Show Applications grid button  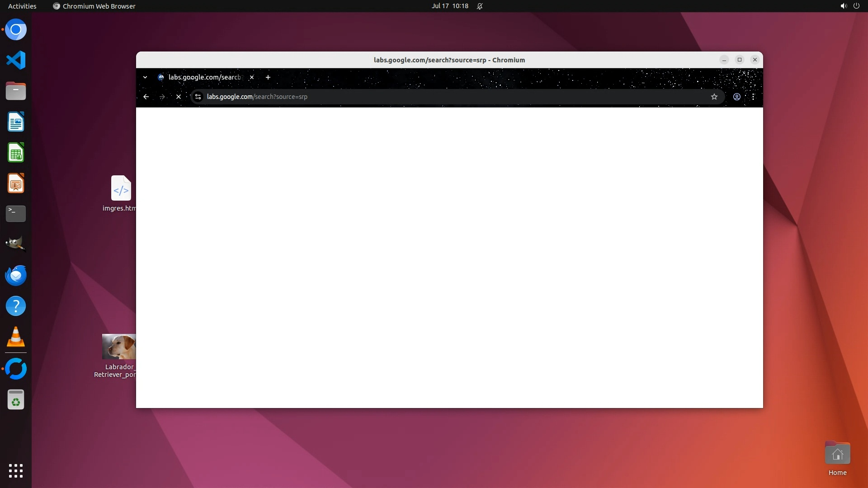tap(16, 470)
